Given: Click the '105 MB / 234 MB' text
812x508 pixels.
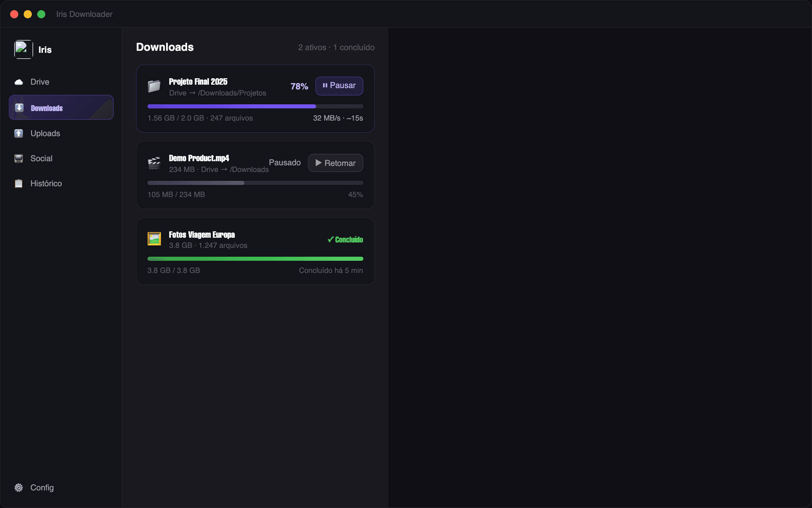Looking at the screenshot, I should 176,195.
